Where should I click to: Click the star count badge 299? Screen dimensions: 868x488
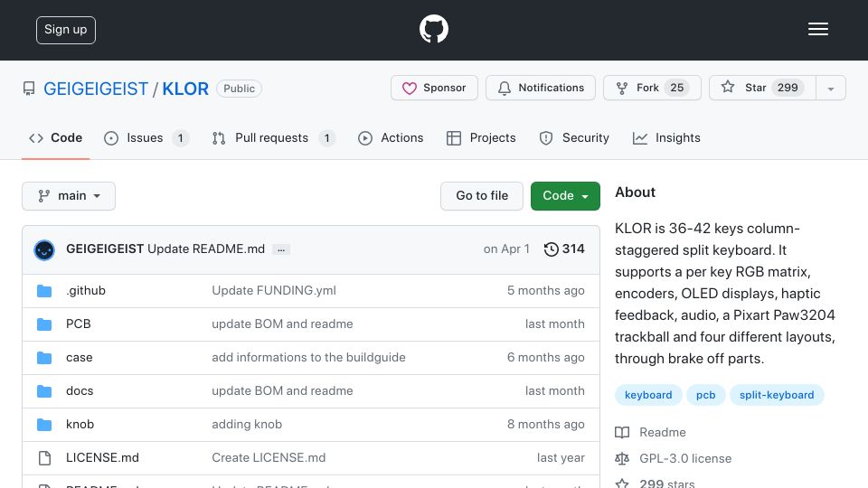pyautogui.click(x=788, y=88)
